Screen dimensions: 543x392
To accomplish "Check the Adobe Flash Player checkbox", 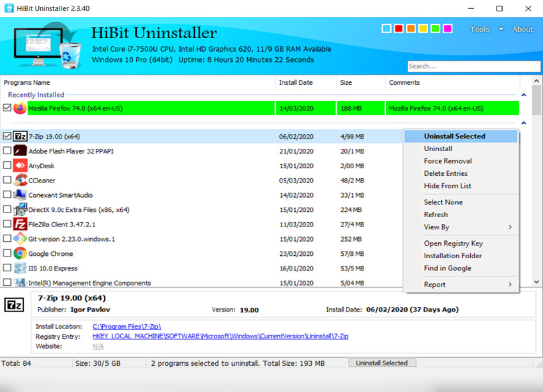I will tap(7, 151).
